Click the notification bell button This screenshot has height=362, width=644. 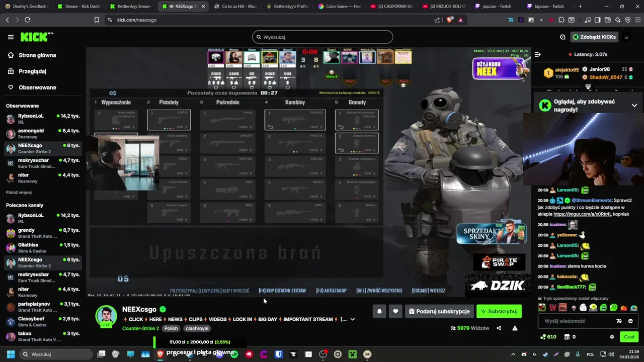click(x=379, y=312)
